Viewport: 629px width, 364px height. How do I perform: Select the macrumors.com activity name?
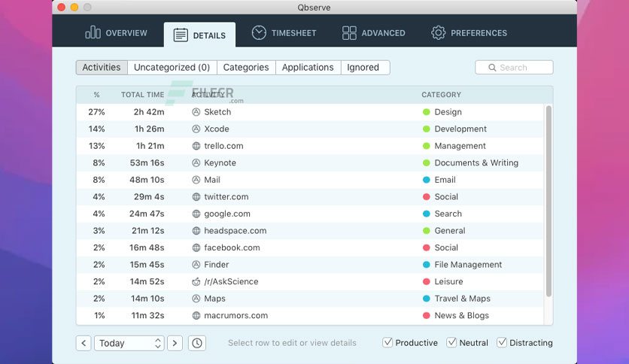coord(236,316)
